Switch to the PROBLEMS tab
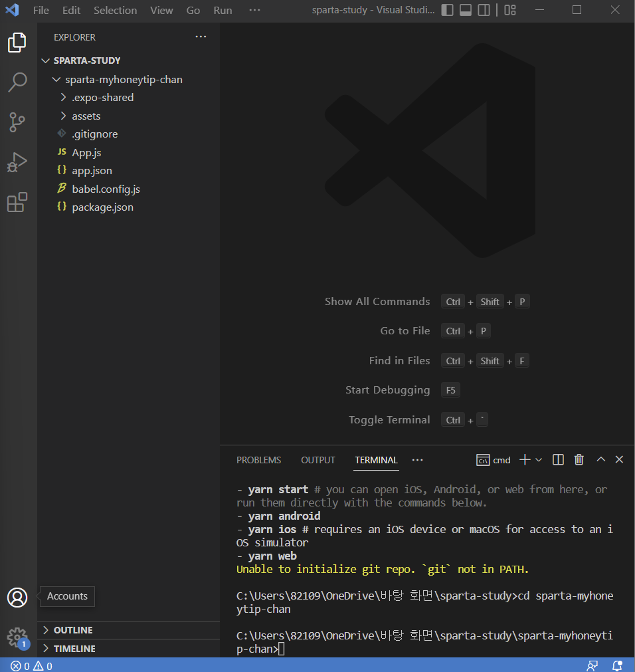The width and height of the screenshot is (635, 672). pyautogui.click(x=258, y=460)
